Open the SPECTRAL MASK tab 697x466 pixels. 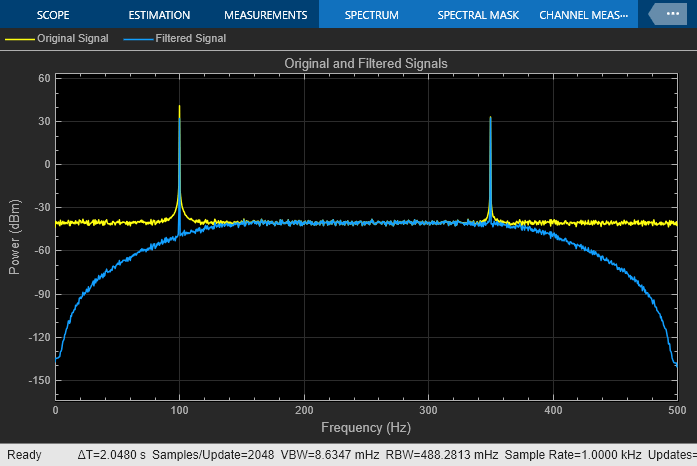[478, 15]
